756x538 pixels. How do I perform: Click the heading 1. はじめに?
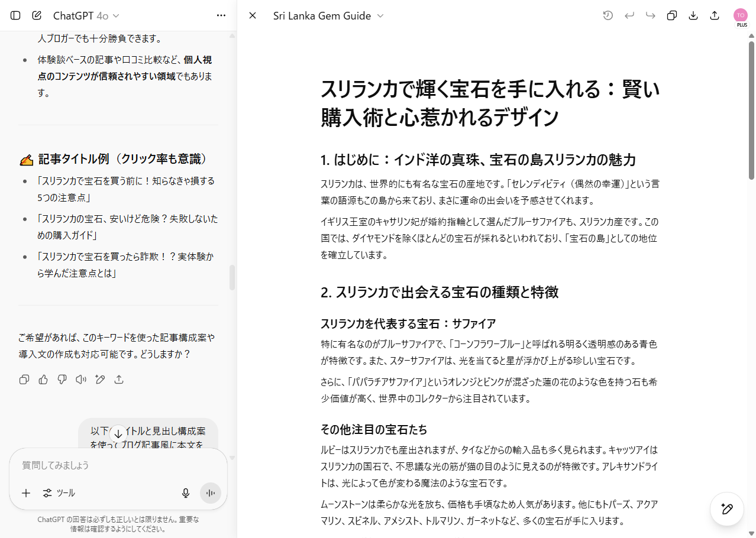478,160
